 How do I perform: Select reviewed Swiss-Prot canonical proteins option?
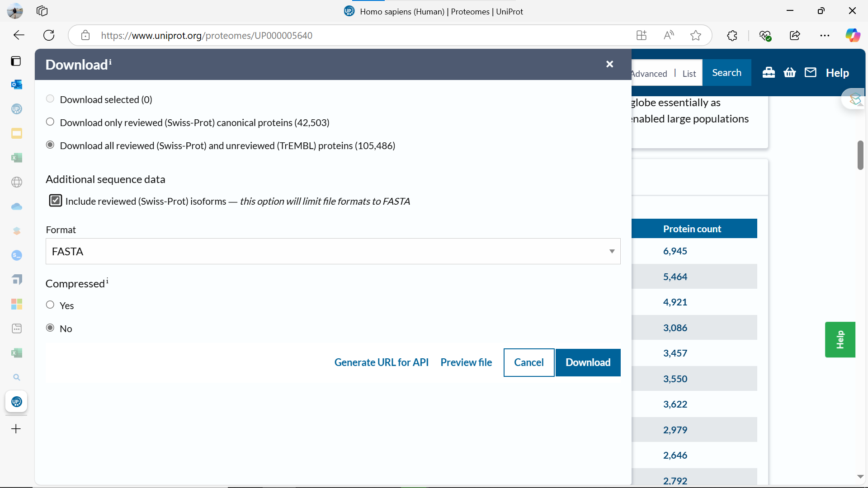[50, 122]
